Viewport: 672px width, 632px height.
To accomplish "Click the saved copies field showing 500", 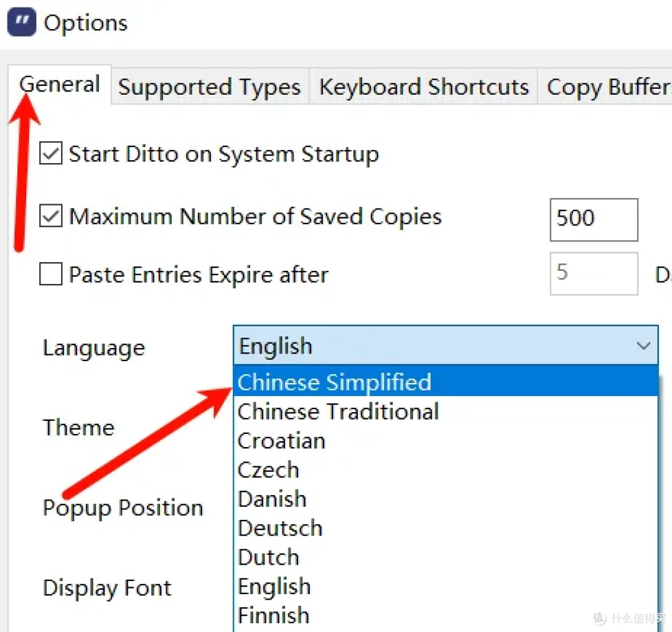I will click(594, 220).
